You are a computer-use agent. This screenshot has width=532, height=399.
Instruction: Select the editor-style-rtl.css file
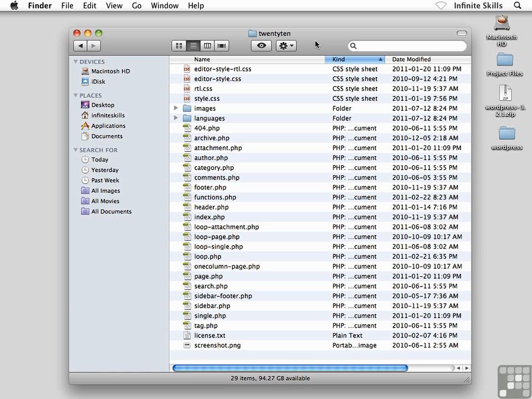[x=320, y=69]
